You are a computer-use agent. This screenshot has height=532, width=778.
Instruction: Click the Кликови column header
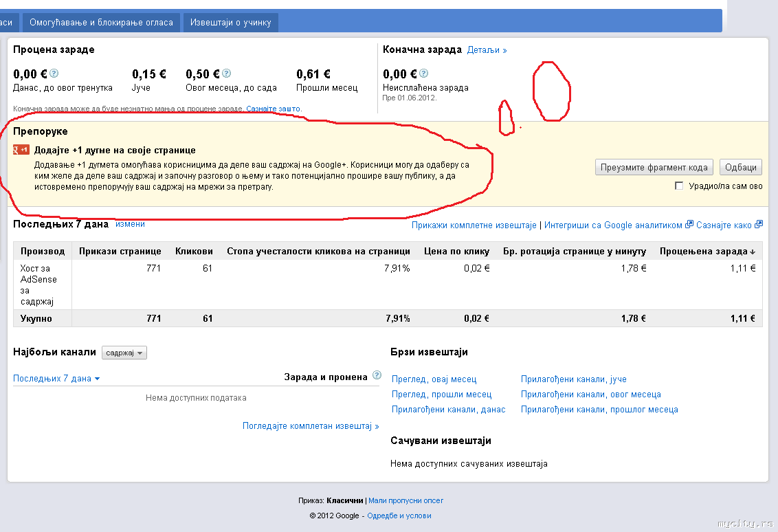point(194,251)
